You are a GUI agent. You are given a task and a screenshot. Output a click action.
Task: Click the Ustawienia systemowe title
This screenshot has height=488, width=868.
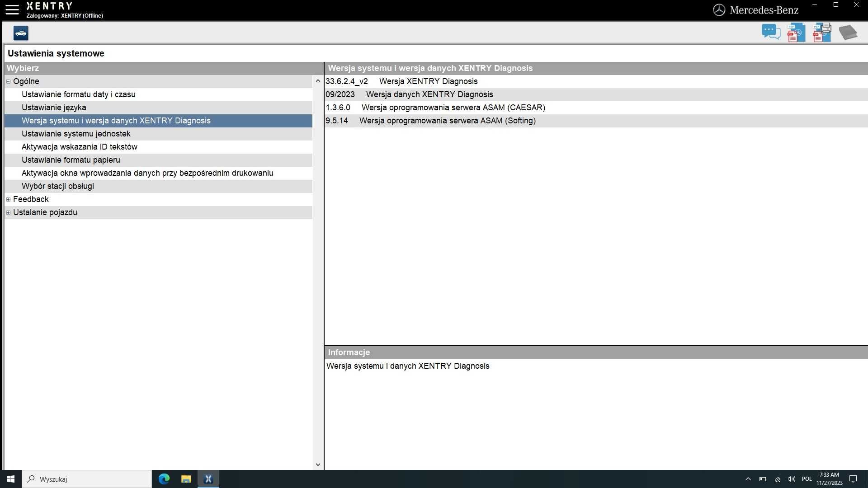pyautogui.click(x=56, y=53)
